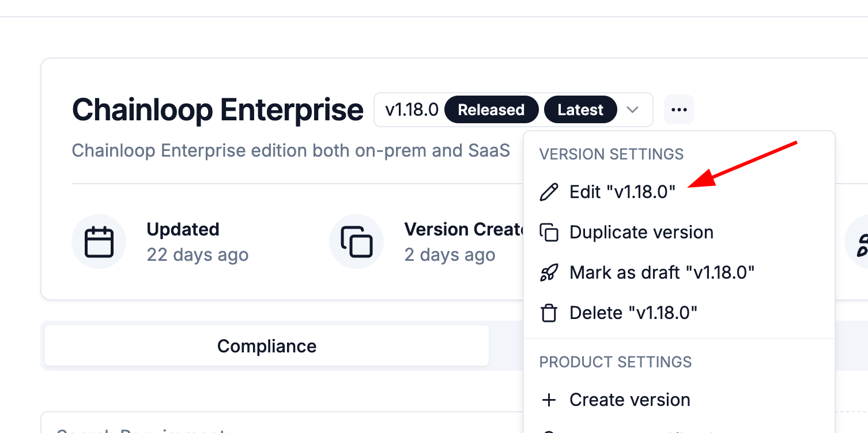Viewport: 868px width, 433px height.
Task: Click the plus icon beside Create version
Action: 549,400
